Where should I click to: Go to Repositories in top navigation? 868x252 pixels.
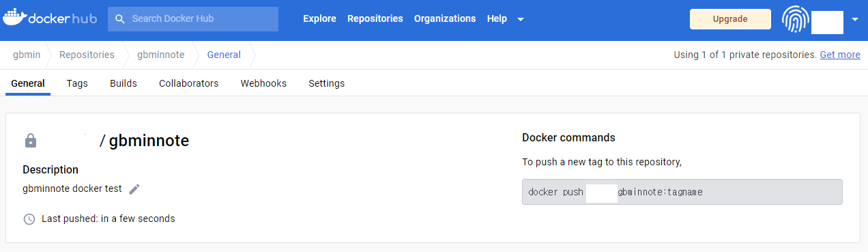[x=375, y=18]
